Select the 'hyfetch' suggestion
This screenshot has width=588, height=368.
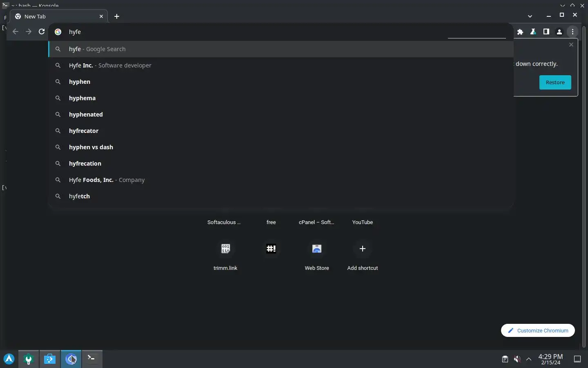point(281,196)
